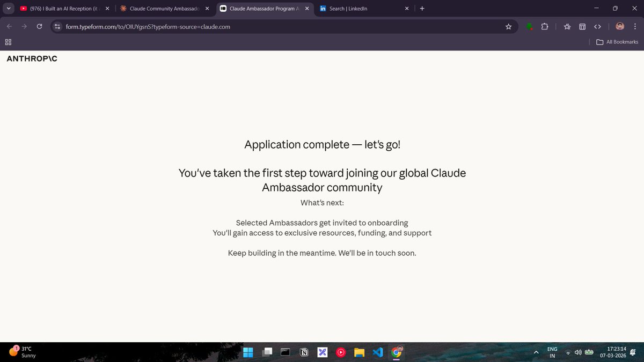644x362 pixels.
Task: Open Task View on the taskbar
Action: (x=267, y=352)
